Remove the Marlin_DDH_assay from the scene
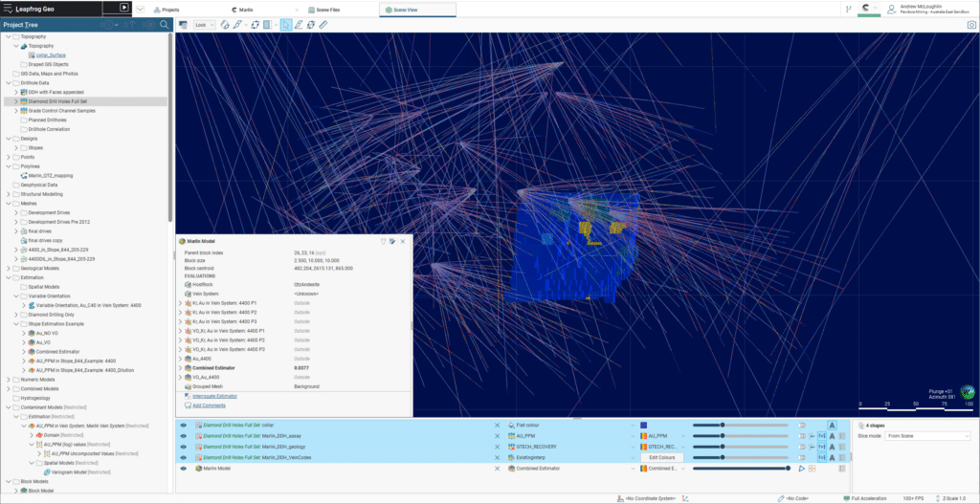Screen dimensions: 980x504 (x=497, y=435)
